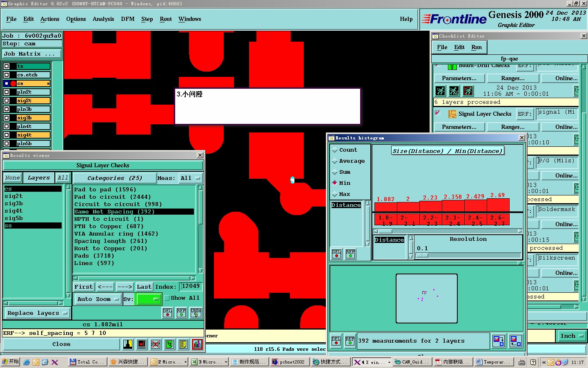Select Sum radio option

tap(335, 172)
